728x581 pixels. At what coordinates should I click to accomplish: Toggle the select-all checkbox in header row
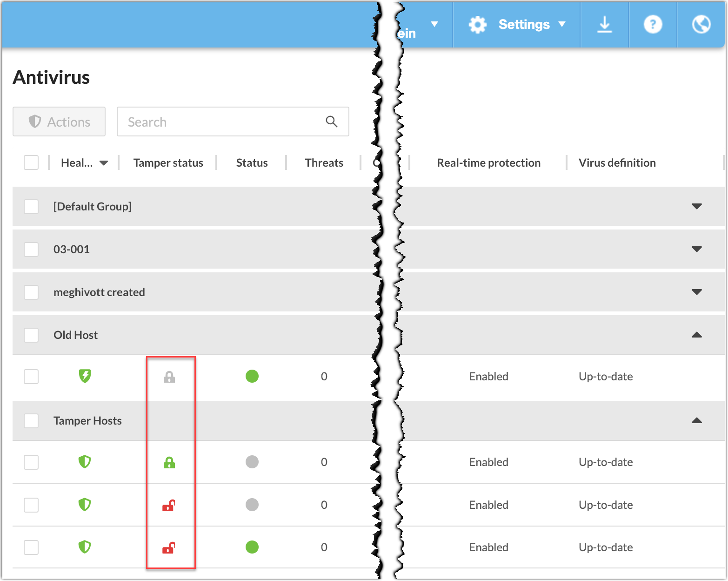click(31, 162)
